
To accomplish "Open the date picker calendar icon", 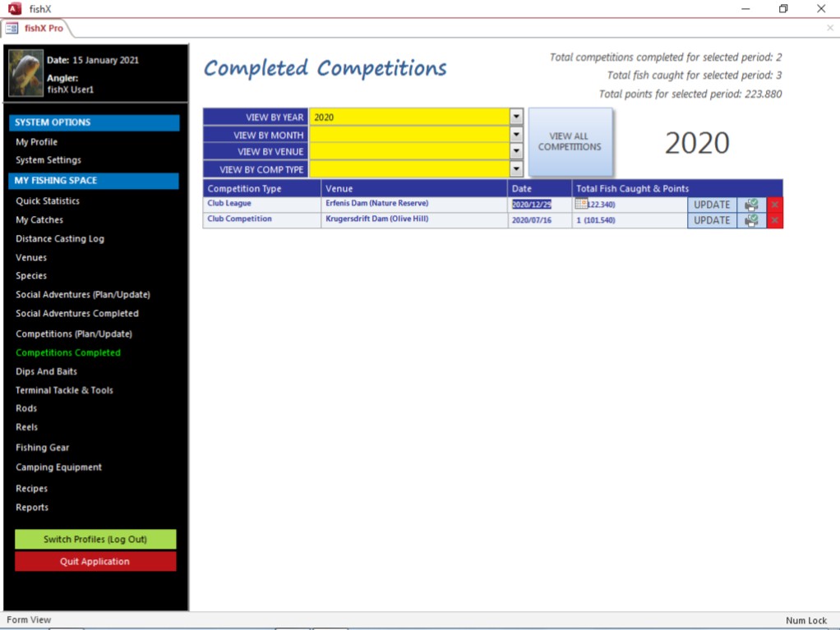I will [581, 205].
